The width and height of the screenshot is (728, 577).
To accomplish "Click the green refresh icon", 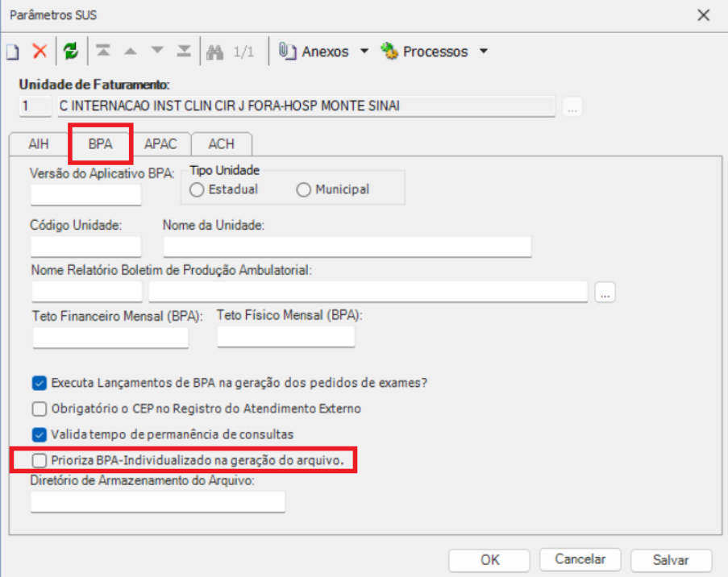I will click(x=70, y=51).
